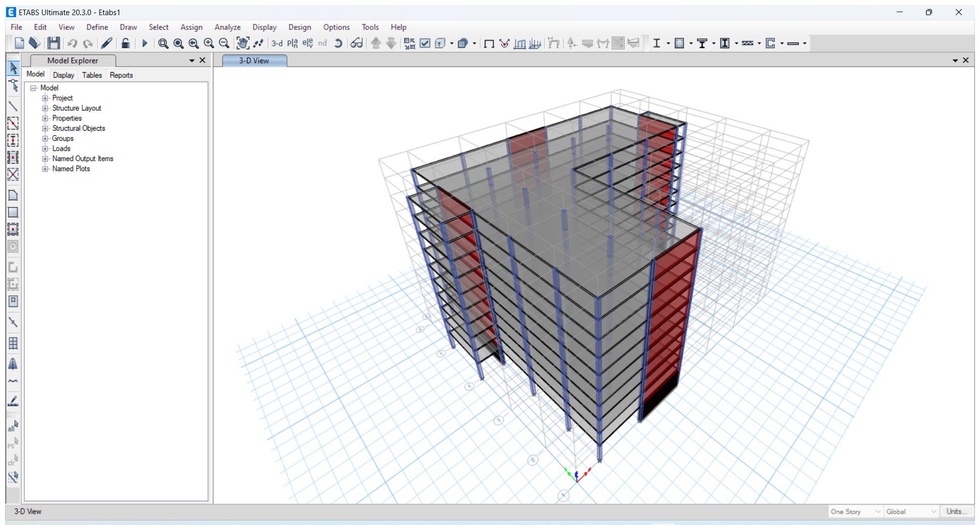Click the Zoom Out One Step icon
980x525 pixels.
point(224,43)
